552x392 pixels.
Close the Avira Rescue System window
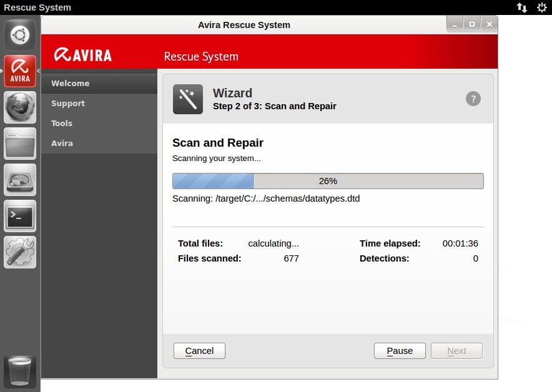pyautogui.click(x=490, y=24)
